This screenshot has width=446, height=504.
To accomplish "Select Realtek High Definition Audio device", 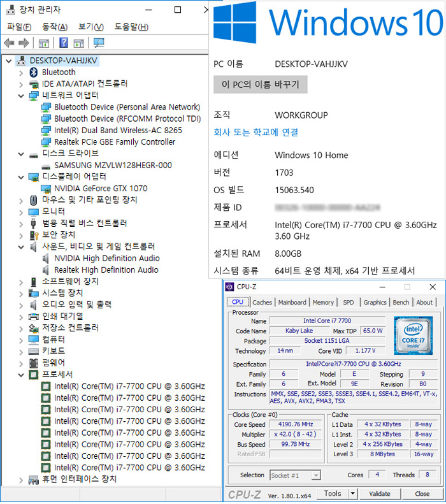I will (x=106, y=270).
